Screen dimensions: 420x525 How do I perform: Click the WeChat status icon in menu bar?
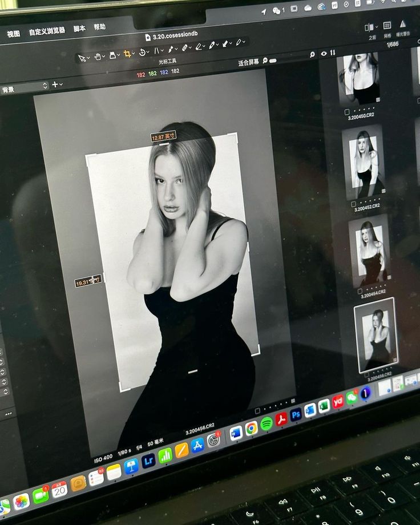pos(276,11)
